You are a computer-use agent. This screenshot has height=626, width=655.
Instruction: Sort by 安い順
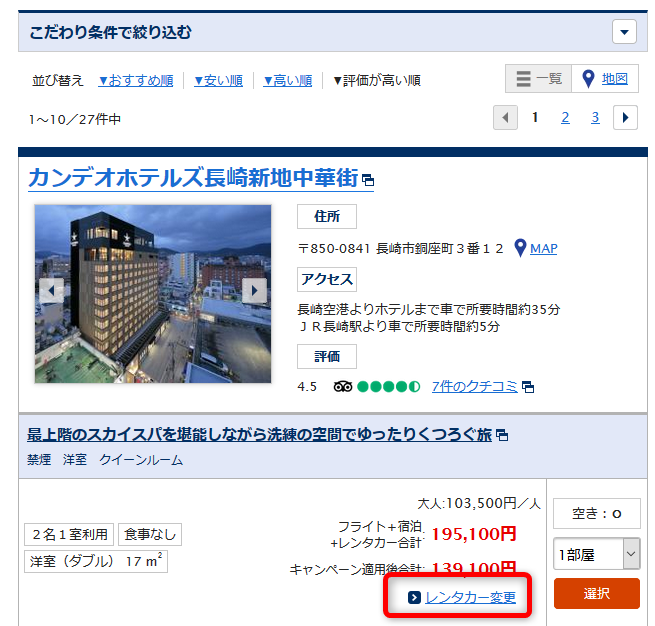coord(218,80)
